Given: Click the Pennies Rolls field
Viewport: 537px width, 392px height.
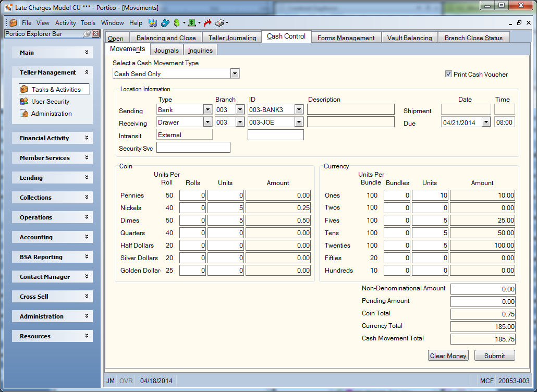Looking at the screenshot, I should [x=192, y=195].
